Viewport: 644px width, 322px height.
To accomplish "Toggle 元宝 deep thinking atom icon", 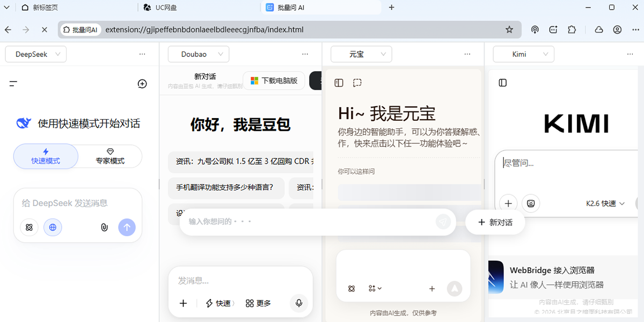I will [x=352, y=289].
